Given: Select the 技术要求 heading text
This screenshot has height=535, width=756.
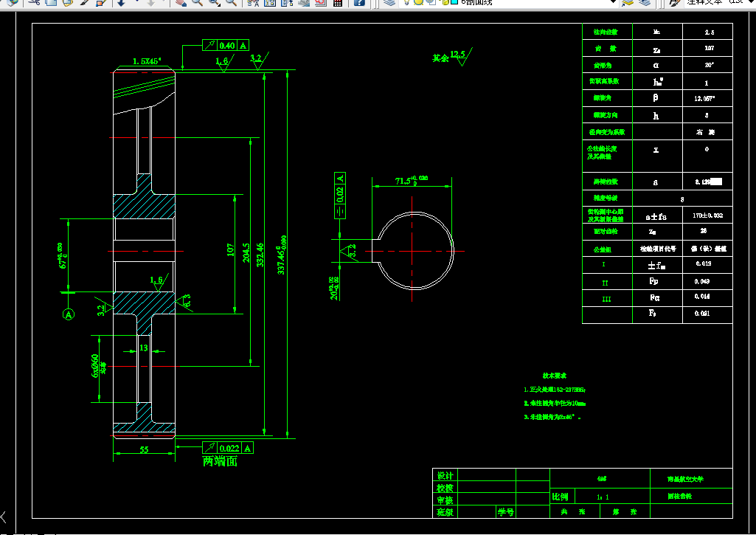Looking at the screenshot, I should (x=555, y=376).
